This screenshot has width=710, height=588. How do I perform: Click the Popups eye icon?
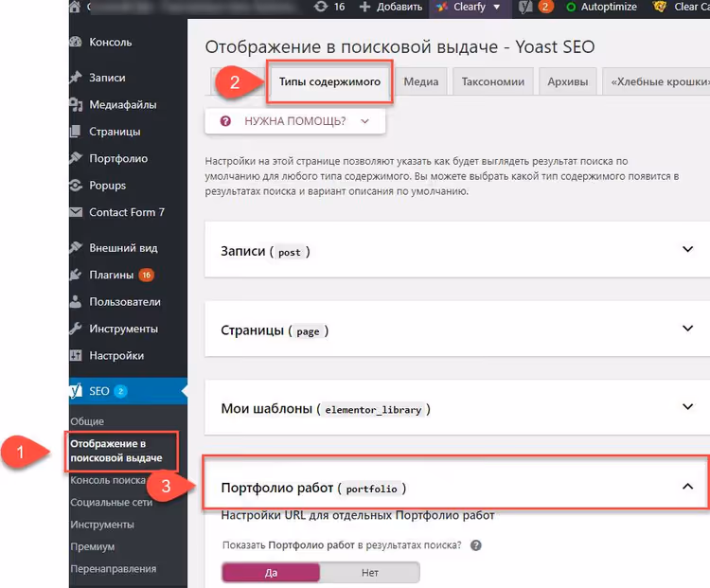coord(76,186)
